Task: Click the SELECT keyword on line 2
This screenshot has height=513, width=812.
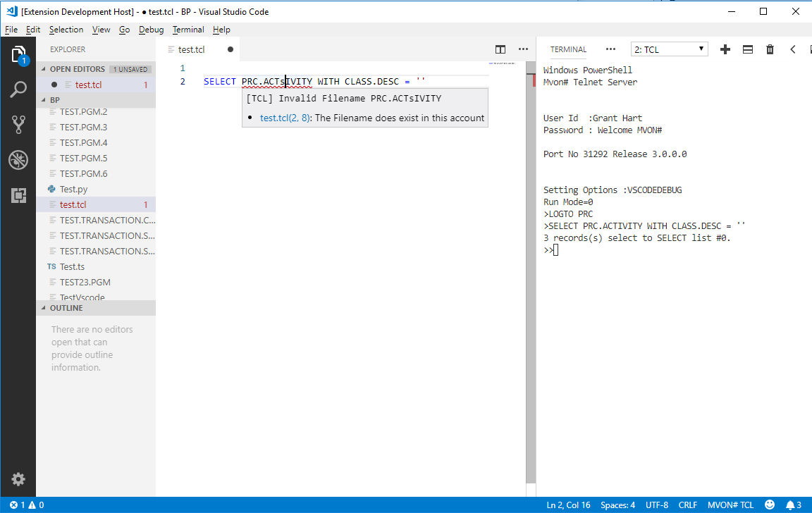Action: click(220, 81)
